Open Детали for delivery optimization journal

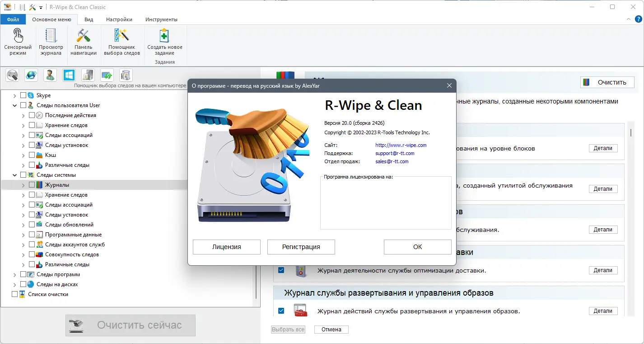(603, 270)
